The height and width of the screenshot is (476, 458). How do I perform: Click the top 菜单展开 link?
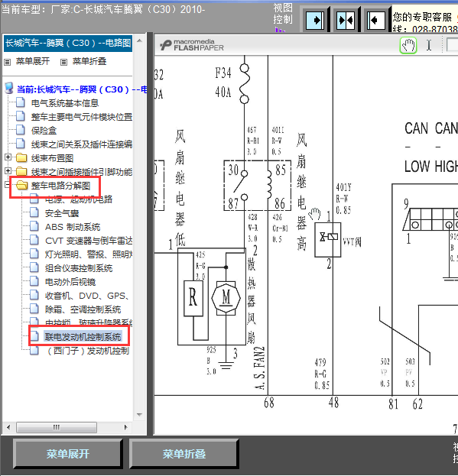point(33,61)
